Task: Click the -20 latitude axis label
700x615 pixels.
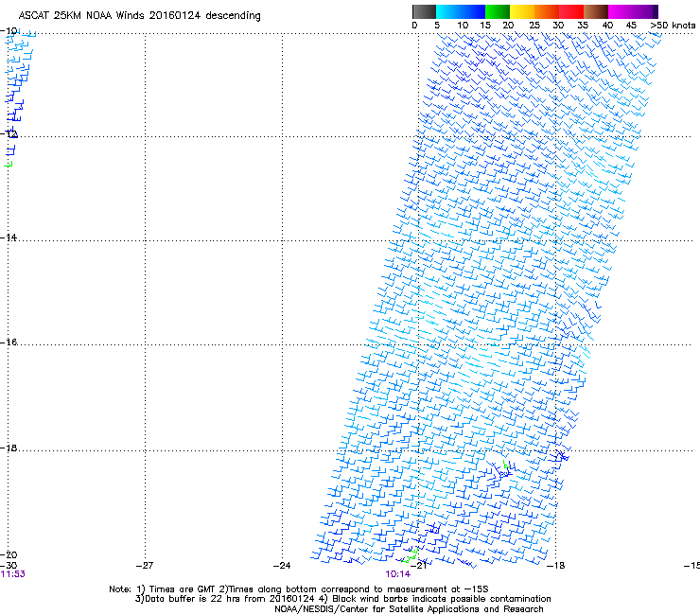Action: (9, 554)
